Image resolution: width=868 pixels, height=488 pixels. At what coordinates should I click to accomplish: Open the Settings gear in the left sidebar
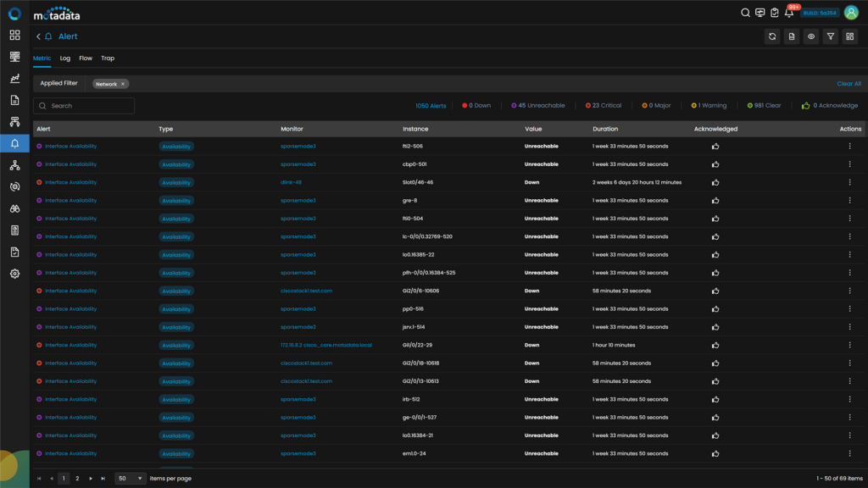click(x=14, y=273)
